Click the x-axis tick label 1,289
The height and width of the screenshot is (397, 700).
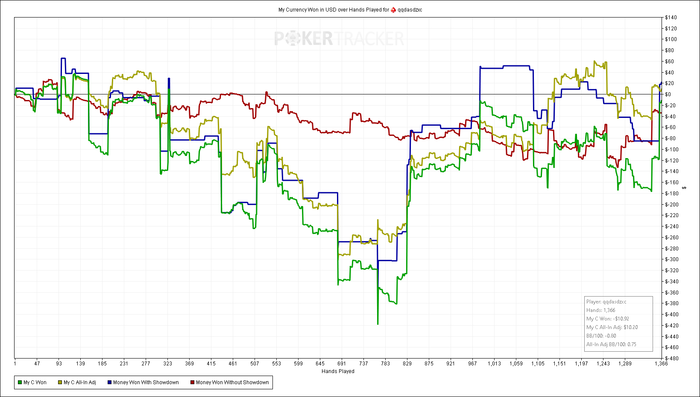tap(625, 364)
